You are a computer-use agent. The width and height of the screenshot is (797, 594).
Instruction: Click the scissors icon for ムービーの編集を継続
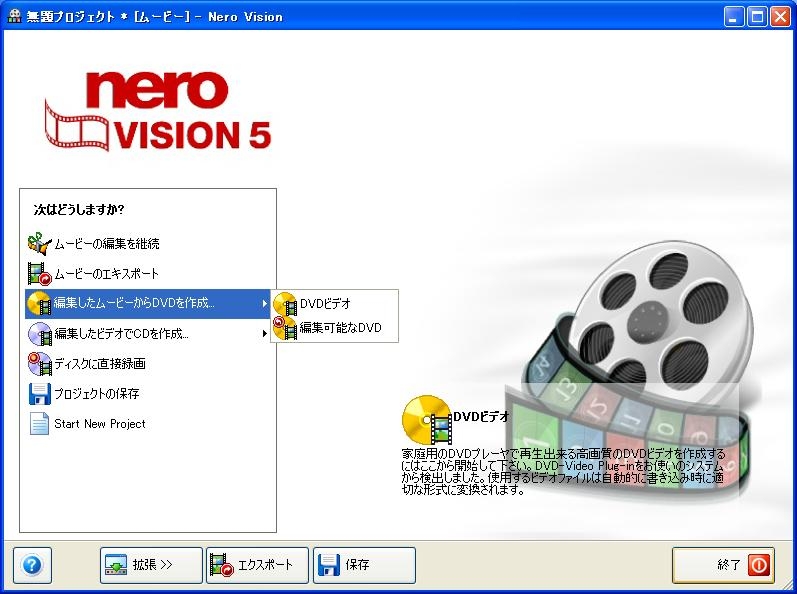click(40, 244)
